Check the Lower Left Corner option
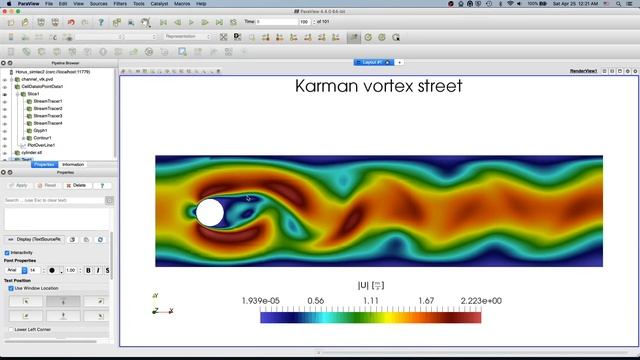The height and width of the screenshot is (360, 640). point(11,329)
